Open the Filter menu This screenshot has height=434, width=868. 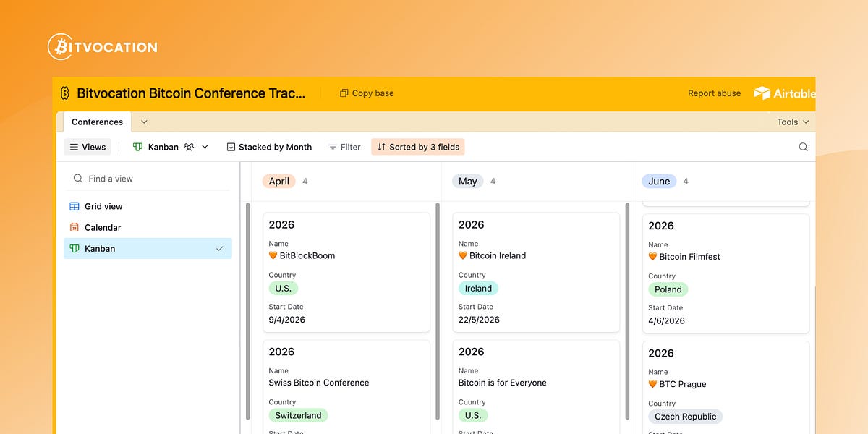coord(344,147)
